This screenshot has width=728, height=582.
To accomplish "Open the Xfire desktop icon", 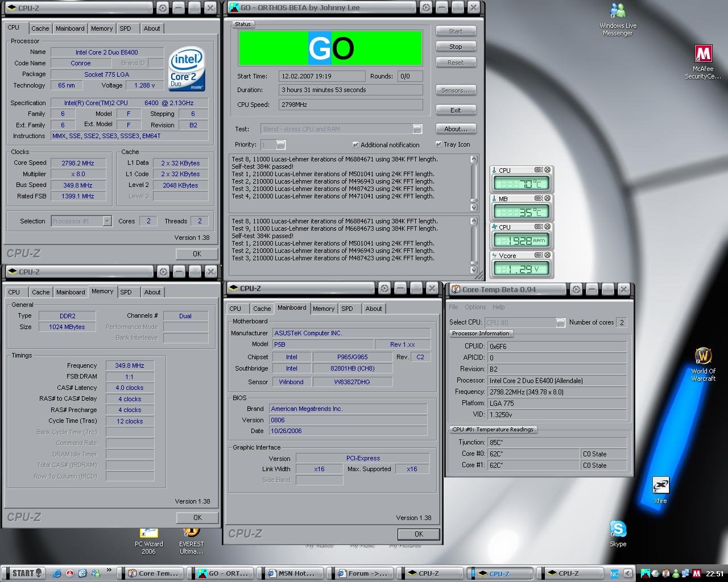I will point(660,490).
